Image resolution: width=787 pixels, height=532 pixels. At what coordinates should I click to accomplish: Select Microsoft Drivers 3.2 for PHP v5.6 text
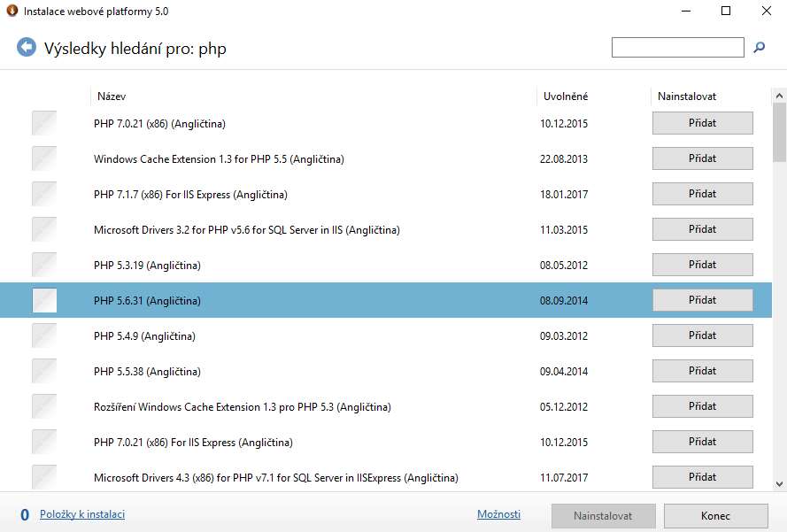coord(246,230)
